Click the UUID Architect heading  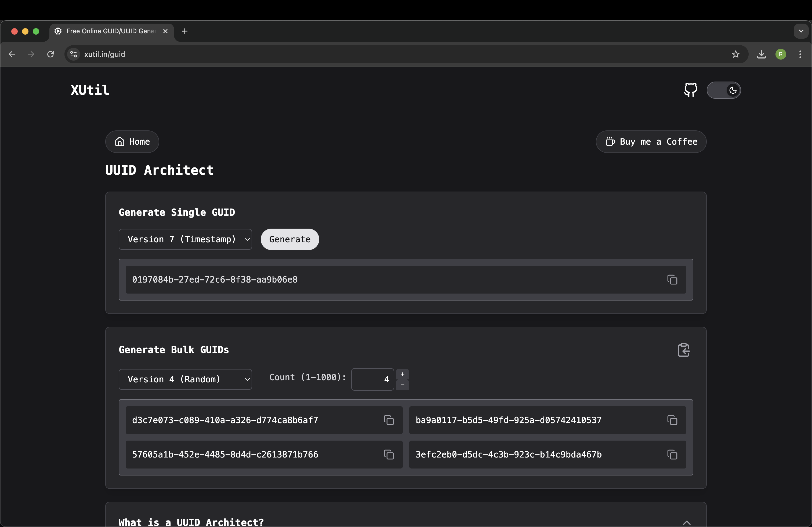pyautogui.click(x=159, y=170)
